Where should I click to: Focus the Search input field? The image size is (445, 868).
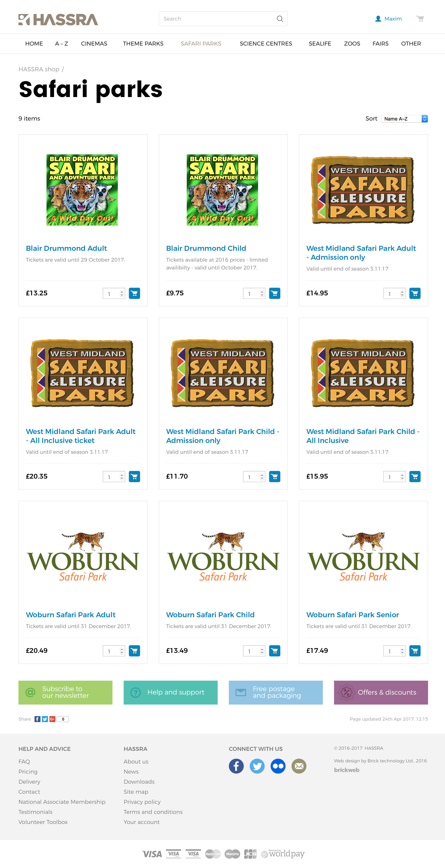pos(223,19)
